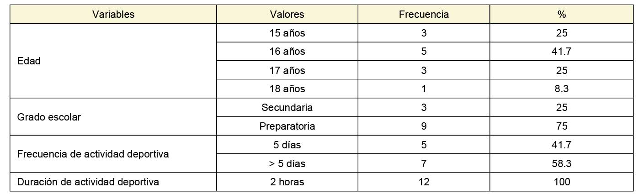Select the Preparatoria value cell
The width and height of the screenshot is (644, 194).
pos(287,126)
